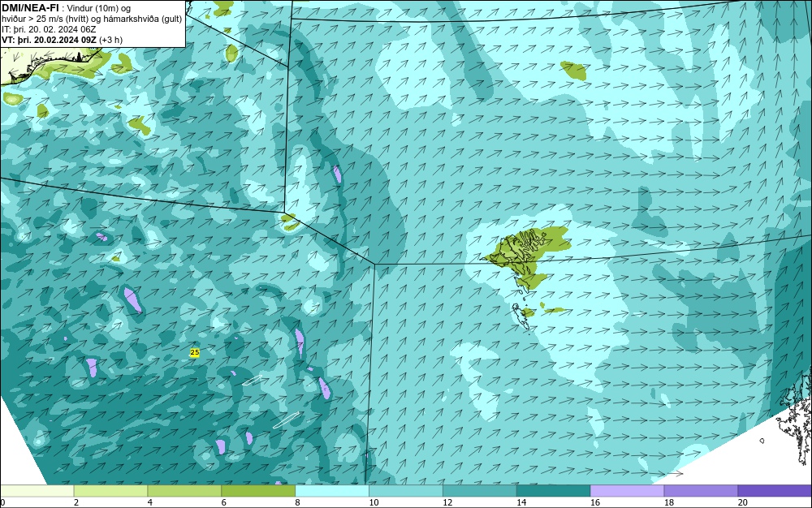The image size is (812, 508).
Task: Click the legend number 8
Action: 297,503
